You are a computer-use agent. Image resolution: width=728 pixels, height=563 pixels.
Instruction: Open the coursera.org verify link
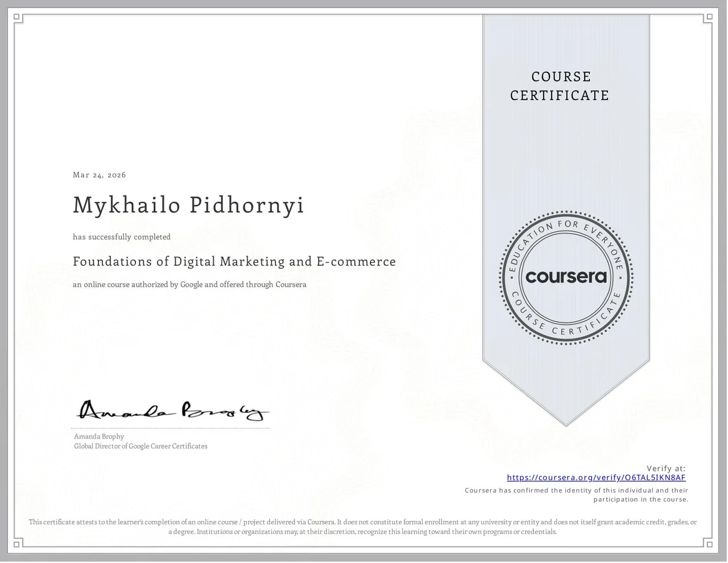[x=596, y=478]
